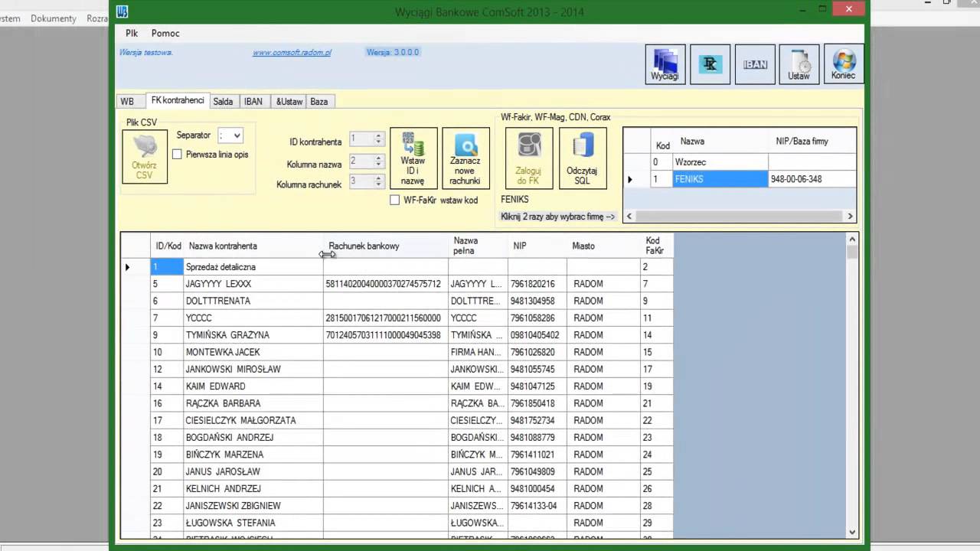Switch to the IBAN tab
Screen dimensions: 980x551
pyautogui.click(x=253, y=102)
